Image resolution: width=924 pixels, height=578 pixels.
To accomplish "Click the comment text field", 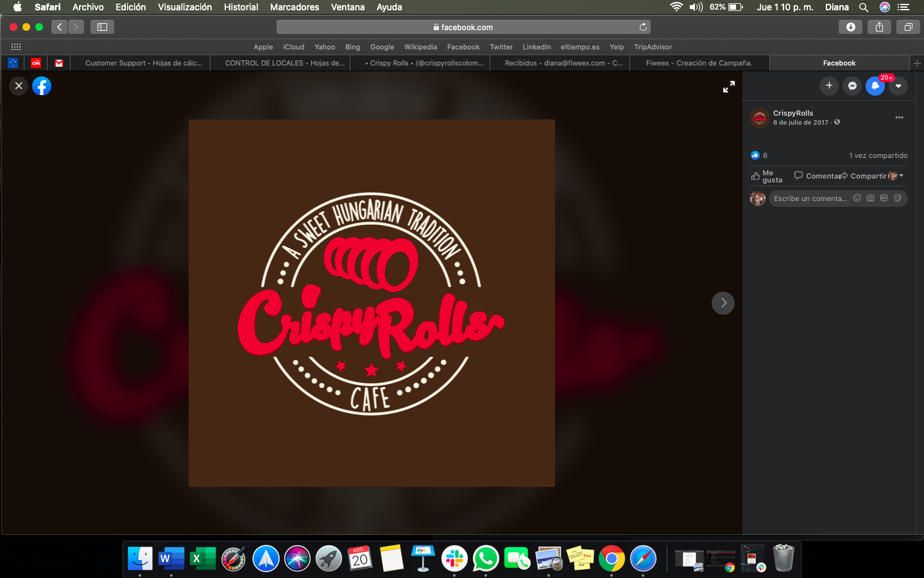I will click(x=810, y=198).
